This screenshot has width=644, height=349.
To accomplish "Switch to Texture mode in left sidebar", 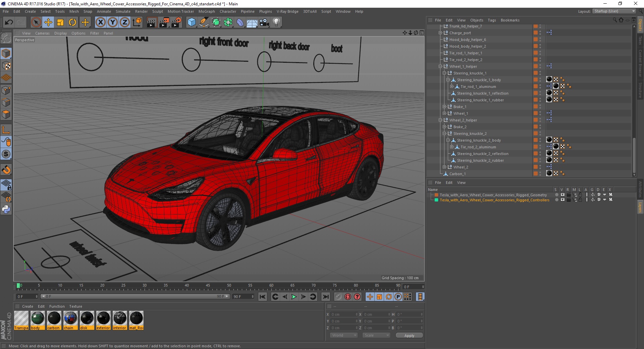I will pos(6,66).
